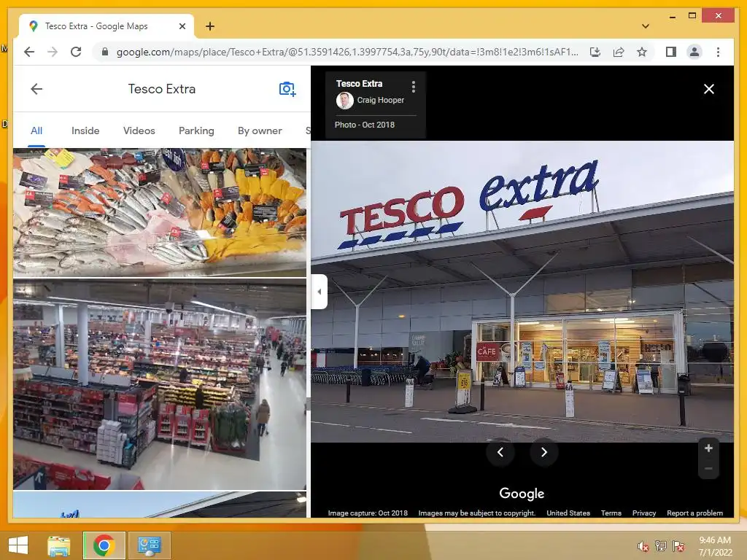Open the tab search dropdown chevron
Image resolution: width=747 pixels, height=560 pixels.
[646, 26]
